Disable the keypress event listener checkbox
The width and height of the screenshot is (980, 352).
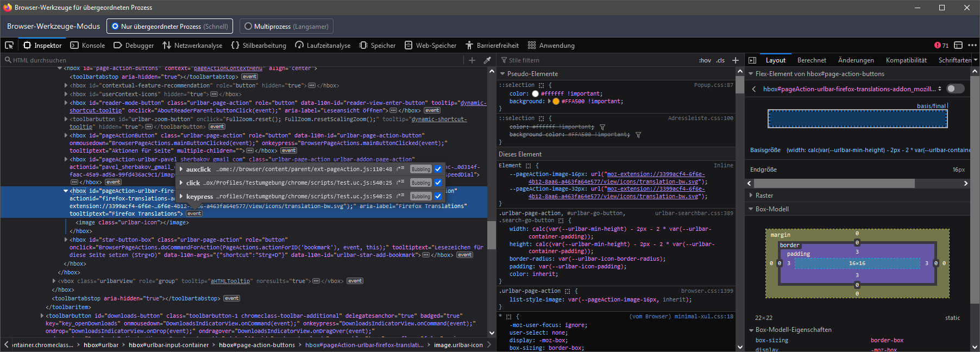point(438,196)
